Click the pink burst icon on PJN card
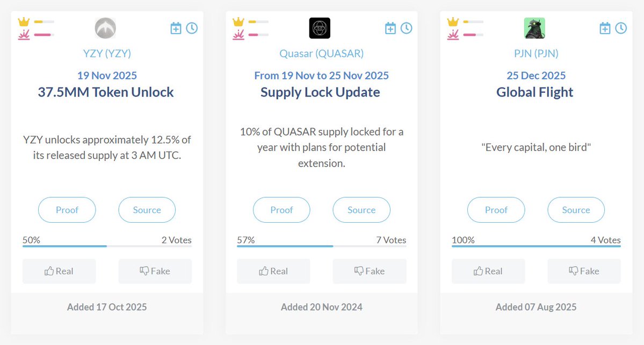Image resolution: width=644 pixels, height=345 pixels. click(453, 35)
